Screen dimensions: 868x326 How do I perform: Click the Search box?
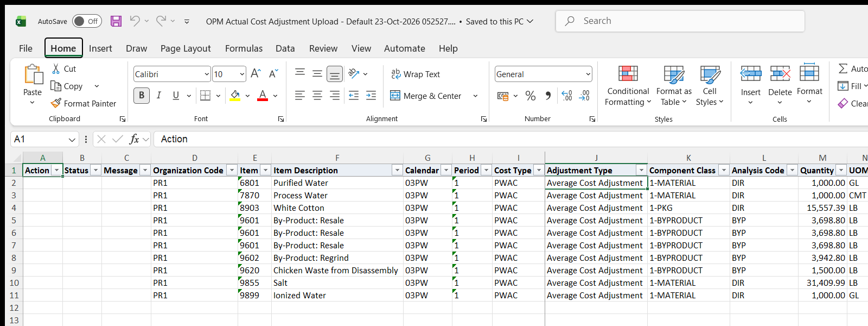(680, 21)
